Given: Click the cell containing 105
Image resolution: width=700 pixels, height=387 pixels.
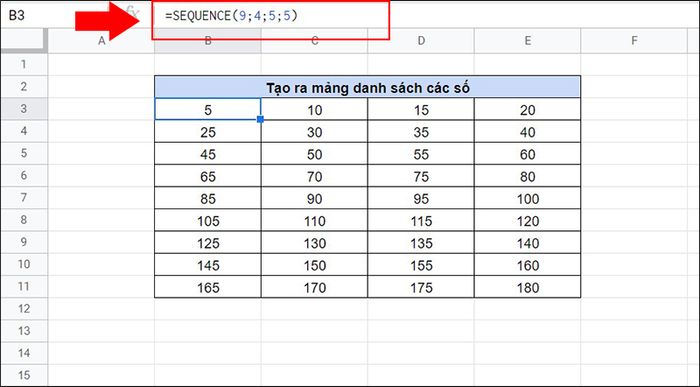Looking at the screenshot, I should click(x=208, y=220).
